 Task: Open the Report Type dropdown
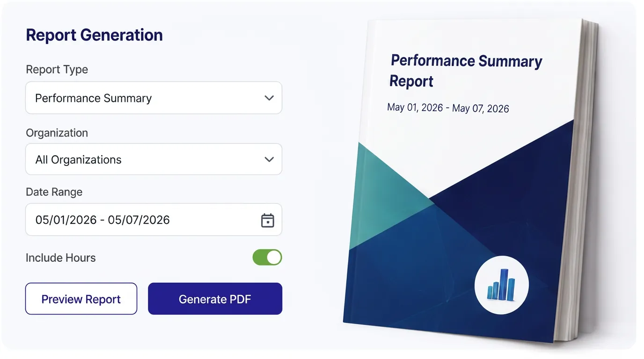click(154, 98)
